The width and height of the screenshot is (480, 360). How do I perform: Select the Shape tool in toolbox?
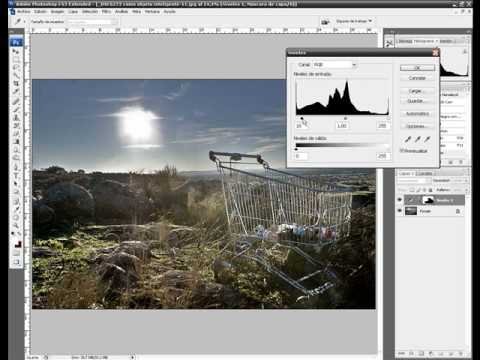16,192
